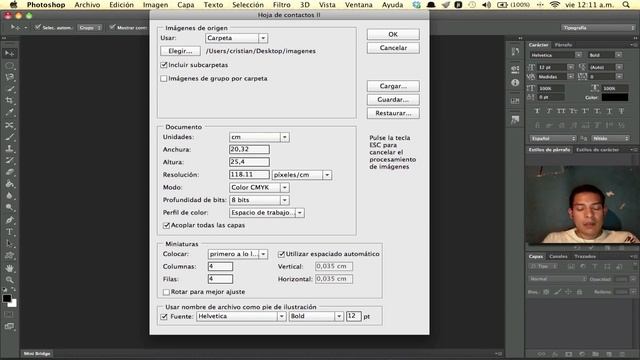Click the Cargar... button
Viewport: 640px width, 360px height.
coord(393,86)
